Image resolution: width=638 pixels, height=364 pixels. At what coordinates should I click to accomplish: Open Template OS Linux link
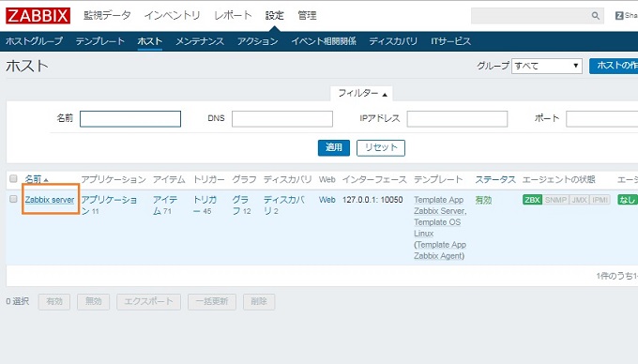437,228
